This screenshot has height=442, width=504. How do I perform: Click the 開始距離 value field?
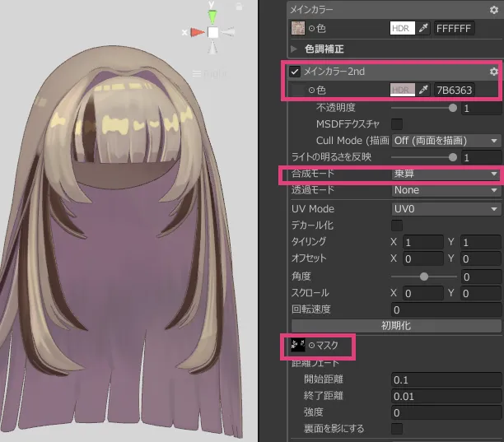446,380
